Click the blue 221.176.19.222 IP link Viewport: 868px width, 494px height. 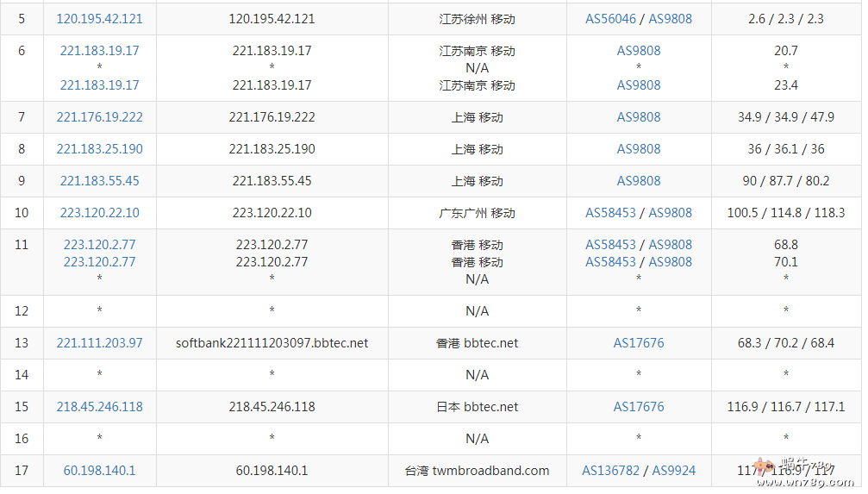(100, 117)
